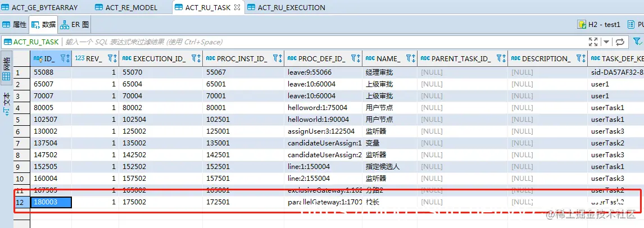Click cell leave:9:55066
The image size is (644, 228).
[x=323, y=72]
